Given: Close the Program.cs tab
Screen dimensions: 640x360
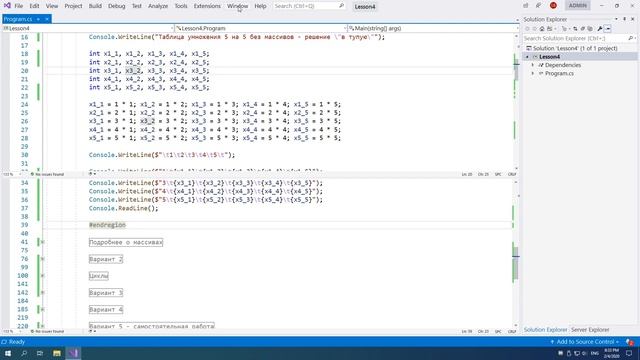Looking at the screenshot, I should point(47,19).
